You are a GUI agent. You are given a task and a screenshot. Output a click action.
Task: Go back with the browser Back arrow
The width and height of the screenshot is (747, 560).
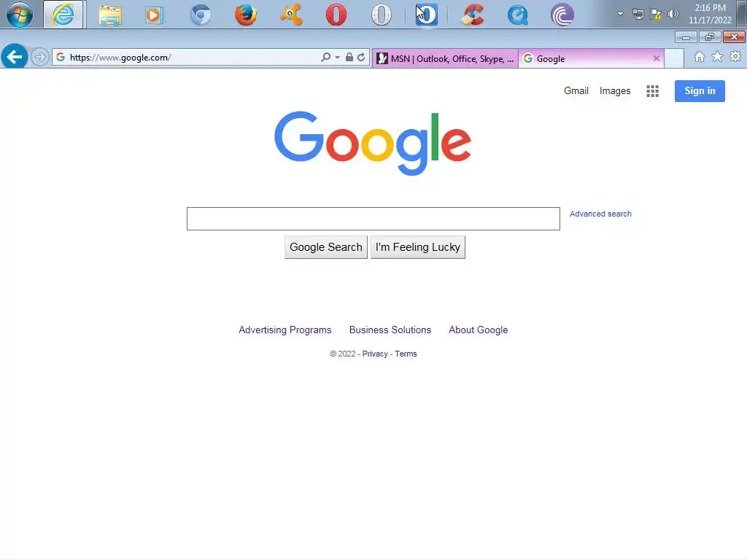(x=15, y=57)
